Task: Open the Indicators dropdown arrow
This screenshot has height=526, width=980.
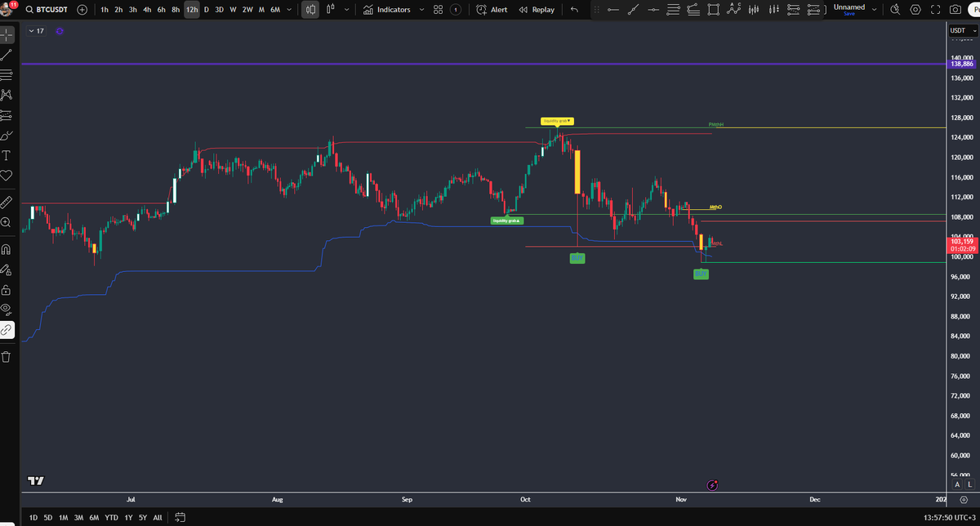Action: [x=421, y=10]
